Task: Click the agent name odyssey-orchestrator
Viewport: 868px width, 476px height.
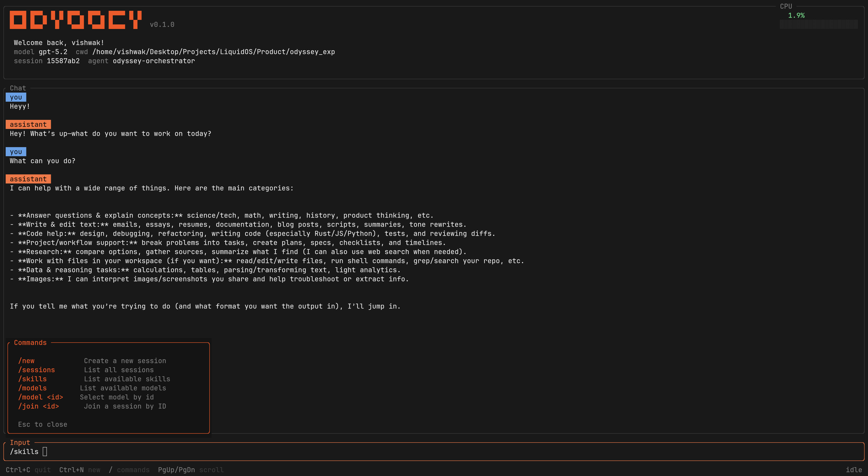Action: (154, 61)
